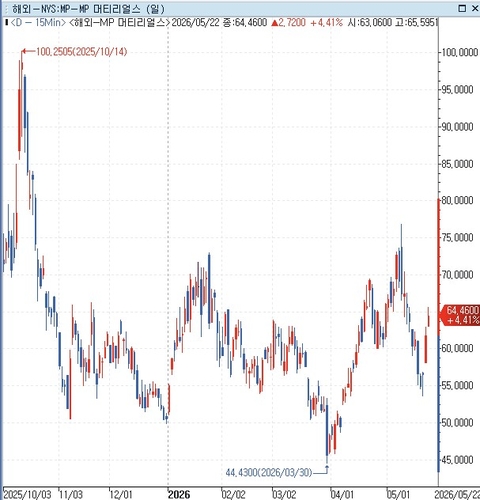Click the '95.0000' price axis label
Viewport: 480px width, 500px height.
pyautogui.click(x=457, y=89)
